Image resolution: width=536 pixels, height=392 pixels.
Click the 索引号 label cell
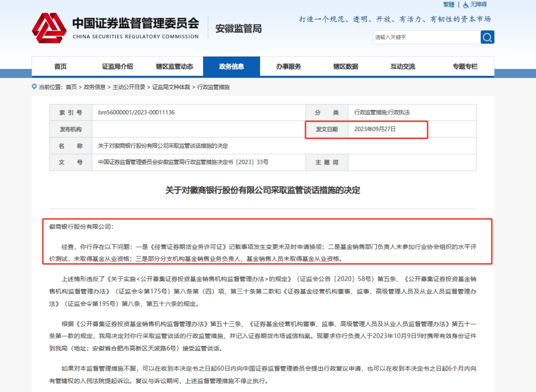[x=71, y=113]
